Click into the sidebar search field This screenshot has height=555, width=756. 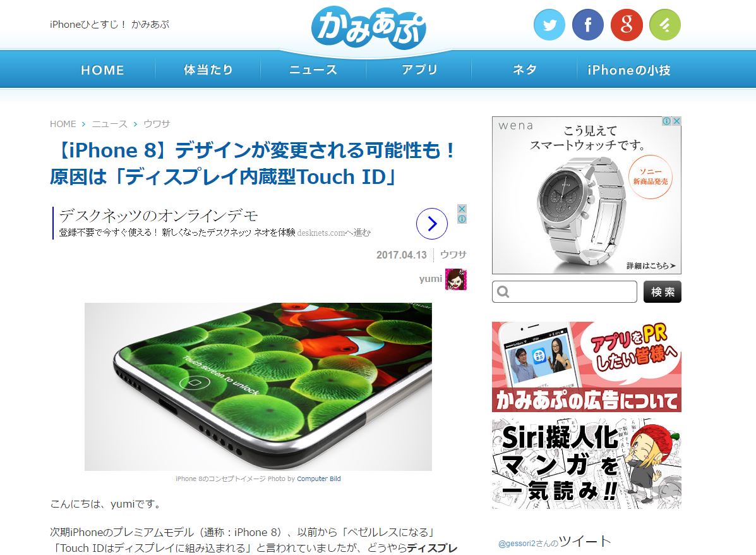tap(565, 292)
